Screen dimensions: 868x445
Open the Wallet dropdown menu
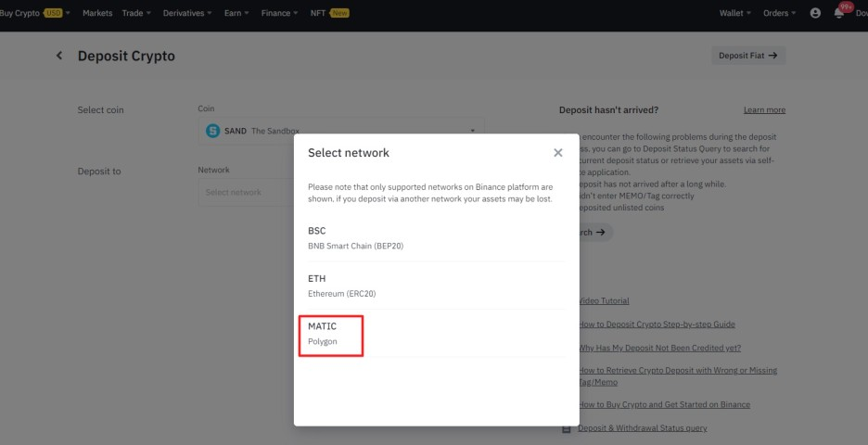(735, 13)
